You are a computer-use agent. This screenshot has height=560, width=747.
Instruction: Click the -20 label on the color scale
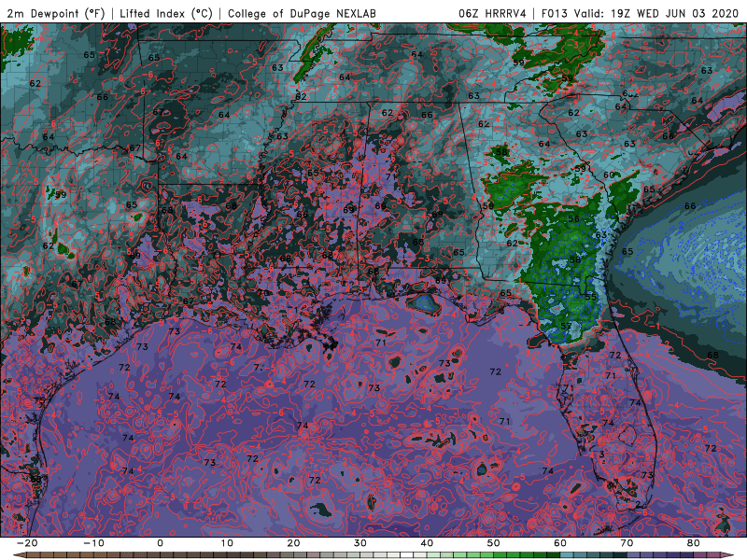pyautogui.click(x=27, y=543)
